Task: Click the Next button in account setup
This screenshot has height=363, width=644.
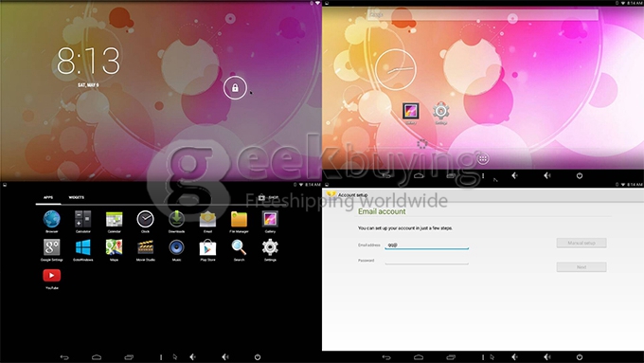Action: tap(581, 267)
